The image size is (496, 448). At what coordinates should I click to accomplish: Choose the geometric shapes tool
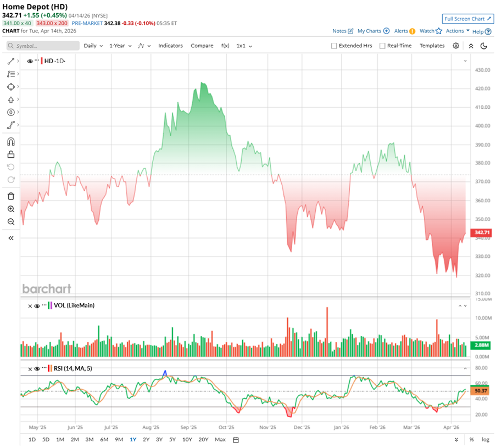click(x=11, y=87)
